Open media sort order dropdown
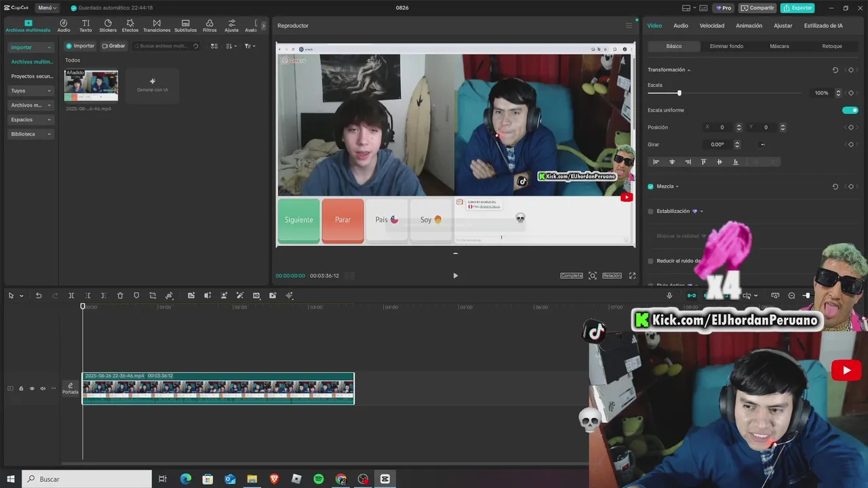The width and height of the screenshot is (868, 488). click(x=231, y=46)
